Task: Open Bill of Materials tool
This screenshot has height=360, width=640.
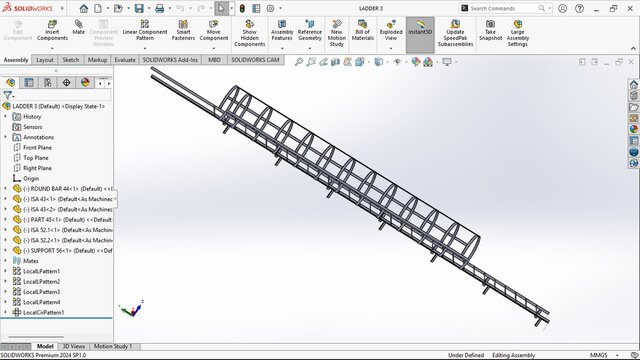Action: 362,31
